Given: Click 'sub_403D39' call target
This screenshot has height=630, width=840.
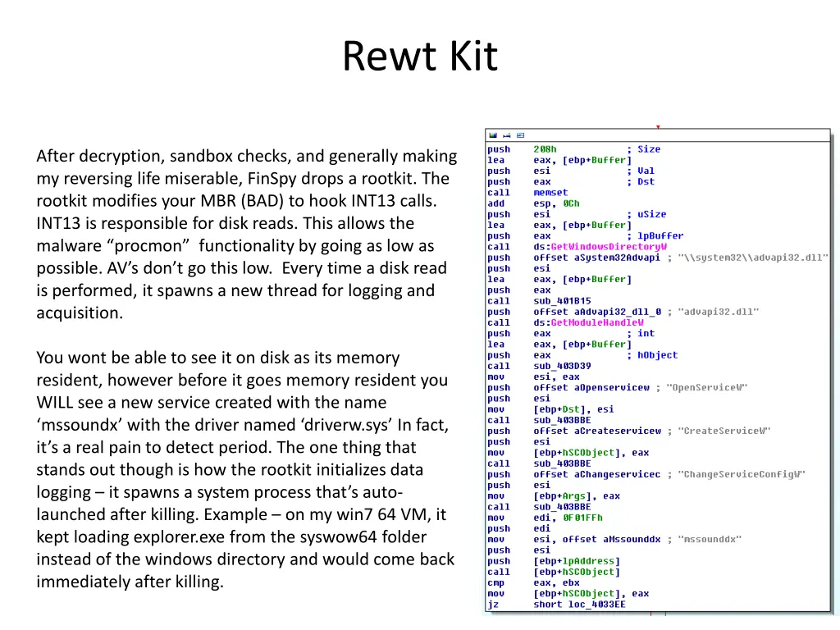Looking at the screenshot, I should click(562, 366).
